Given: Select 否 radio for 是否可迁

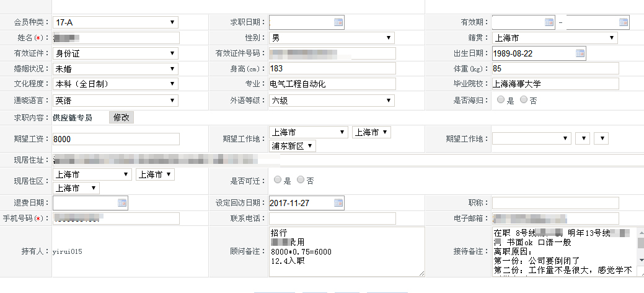Looking at the screenshot, I should (x=301, y=179).
